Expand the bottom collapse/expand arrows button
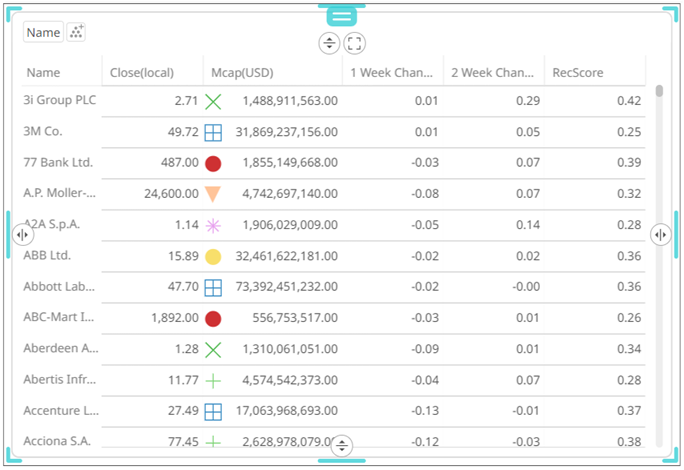This screenshot has width=684, height=470. [342, 445]
